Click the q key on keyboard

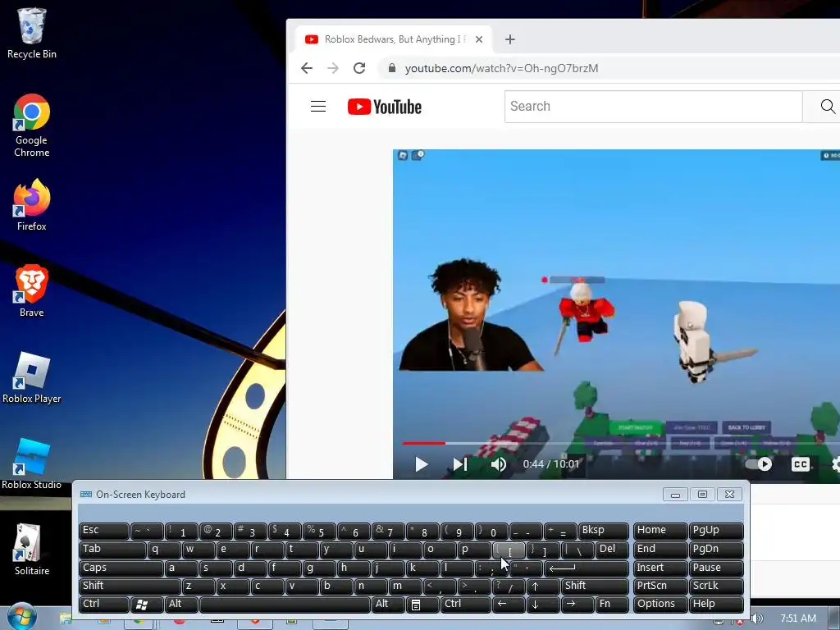click(x=164, y=549)
